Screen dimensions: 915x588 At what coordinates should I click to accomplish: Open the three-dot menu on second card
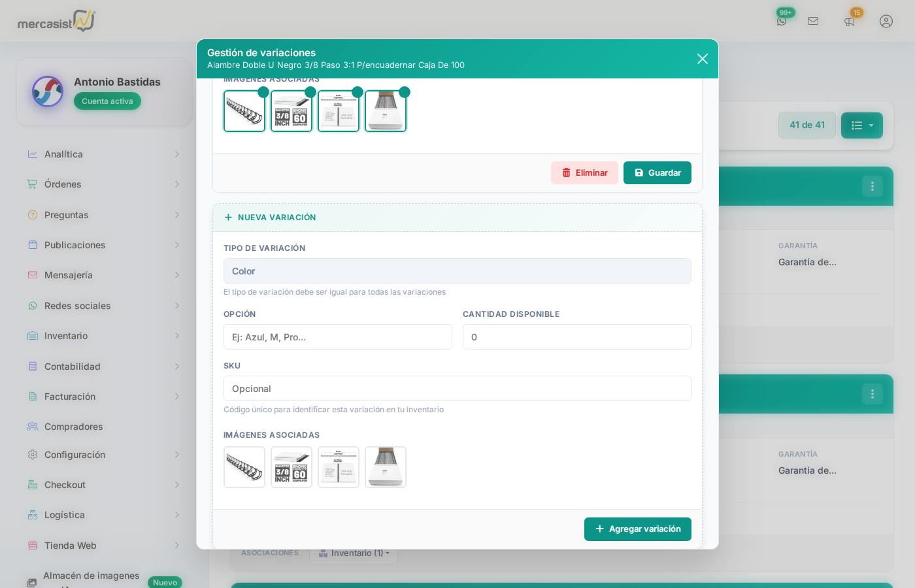click(872, 394)
